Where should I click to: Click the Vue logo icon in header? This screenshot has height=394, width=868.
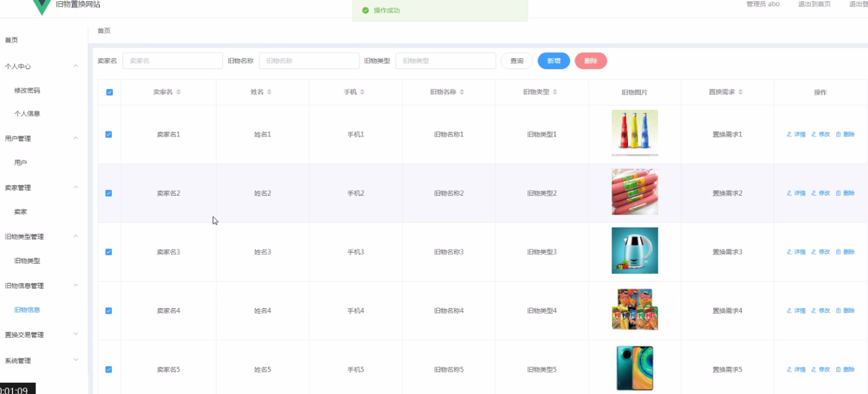(x=42, y=6)
